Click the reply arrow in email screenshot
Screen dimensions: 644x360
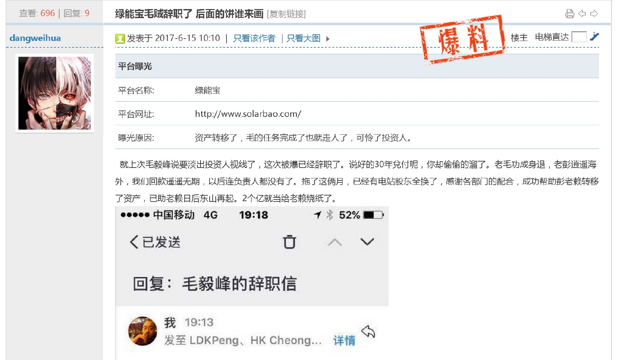coord(368,331)
